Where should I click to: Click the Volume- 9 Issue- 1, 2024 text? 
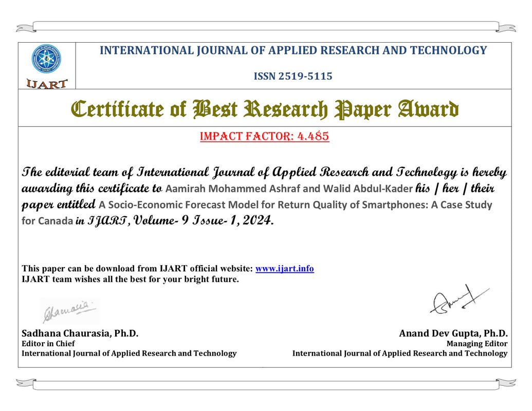tap(204, 221)
